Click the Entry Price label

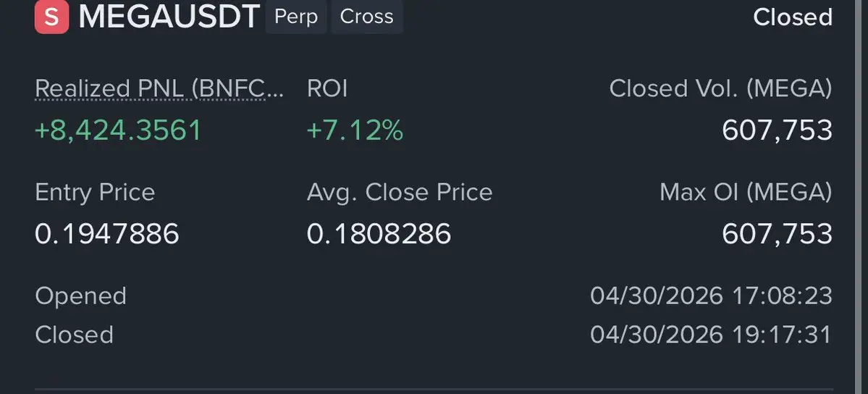click(95, 193)
